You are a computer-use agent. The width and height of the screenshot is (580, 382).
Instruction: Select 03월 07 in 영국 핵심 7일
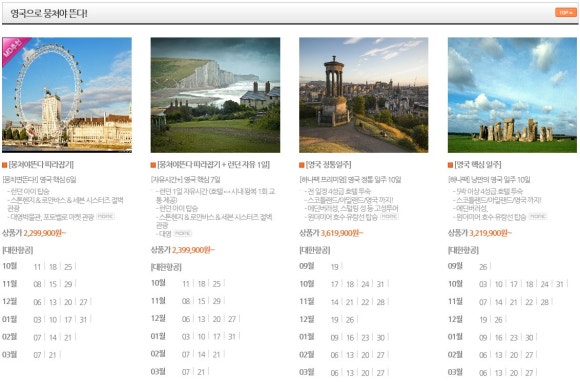[x=186, y=372]
